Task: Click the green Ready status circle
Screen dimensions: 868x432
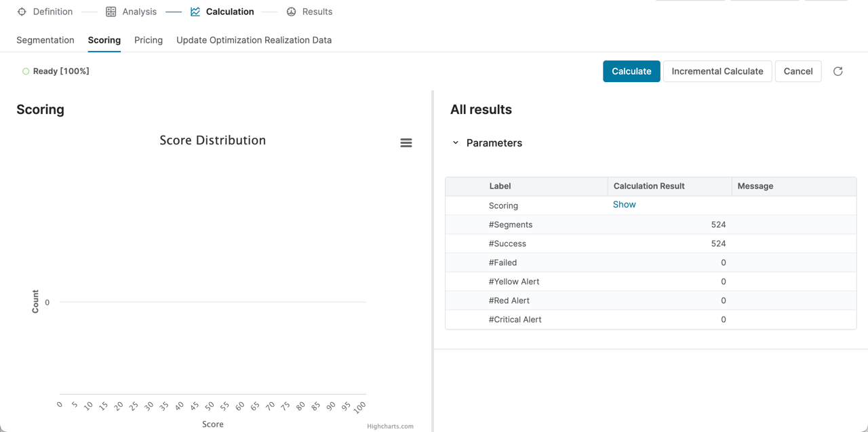Action: [26, 71]
